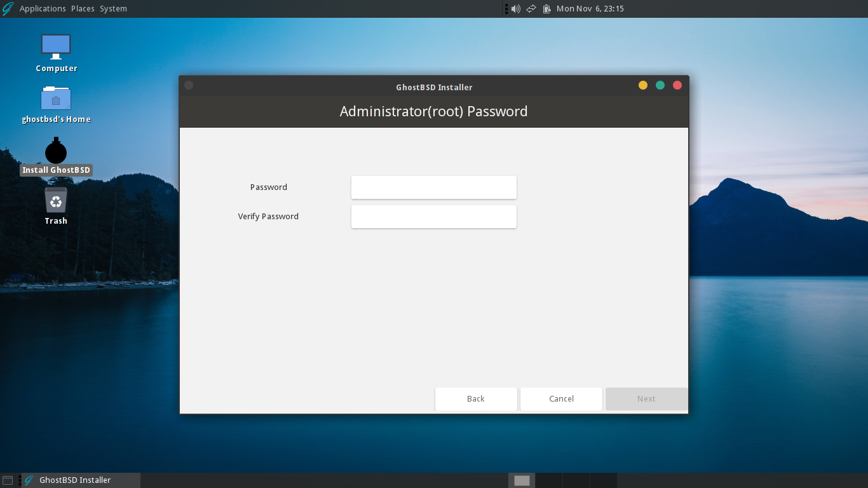The width and height of the screenshot is (868, 488).
Task: Select the Trash desktop icon
Action: click(56, 200)
